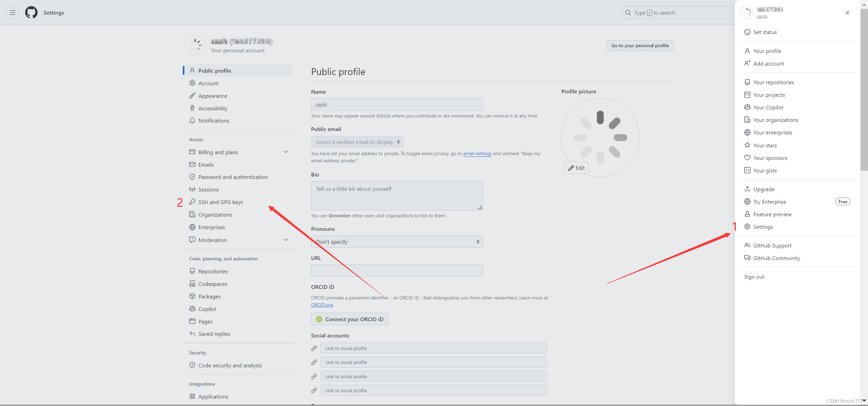Follow the email settings link
This screenshot has width=868, height=406.
tap(477, 153)
